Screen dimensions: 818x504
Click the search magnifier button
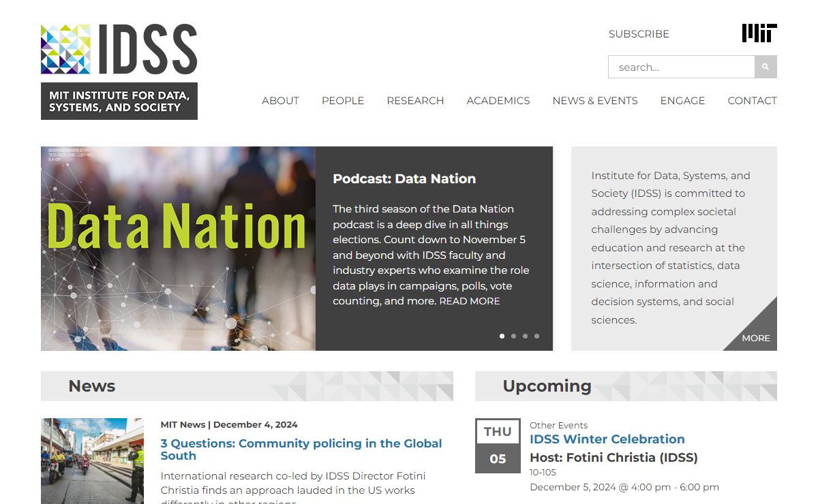(766, 67)
